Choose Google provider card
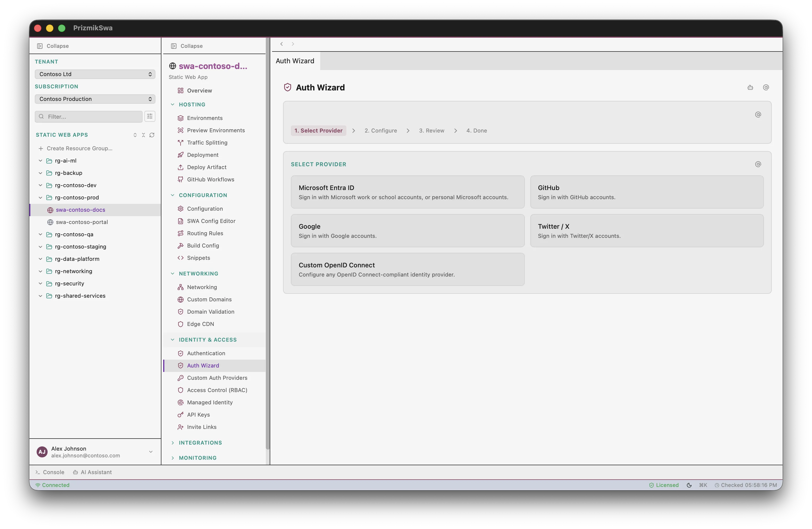Viewport: 812px width, 529px height. pos(407,231)
